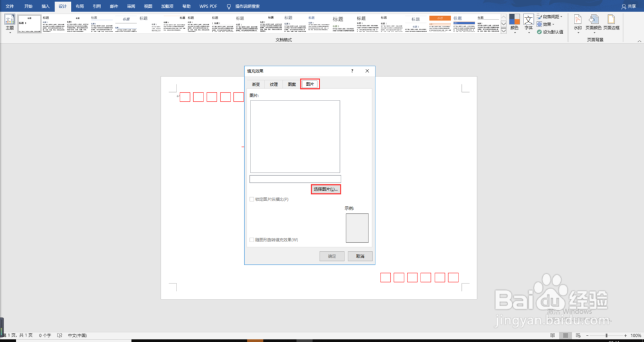Open the 颜色 theme colors dropdown
Viewport: 644px width, 342px height.
pos(514,24)
